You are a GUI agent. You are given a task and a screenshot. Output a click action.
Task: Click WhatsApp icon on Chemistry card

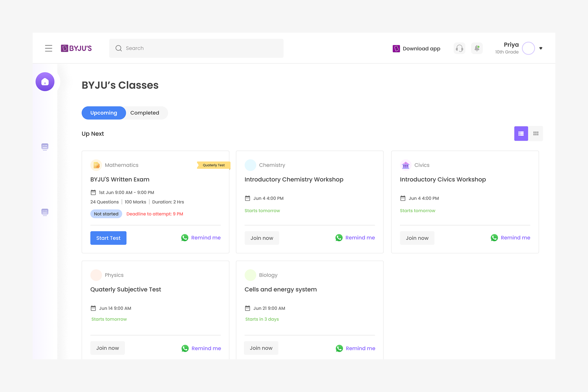339,238
